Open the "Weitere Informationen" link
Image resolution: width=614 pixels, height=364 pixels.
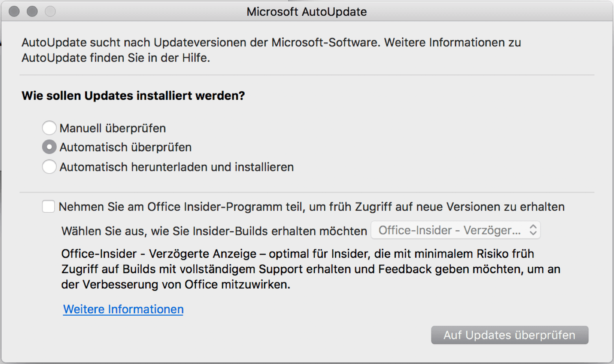123,309
